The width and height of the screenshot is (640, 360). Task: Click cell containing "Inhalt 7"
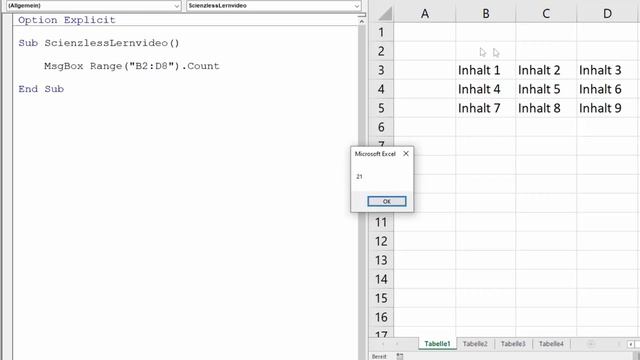click(486, 108)
